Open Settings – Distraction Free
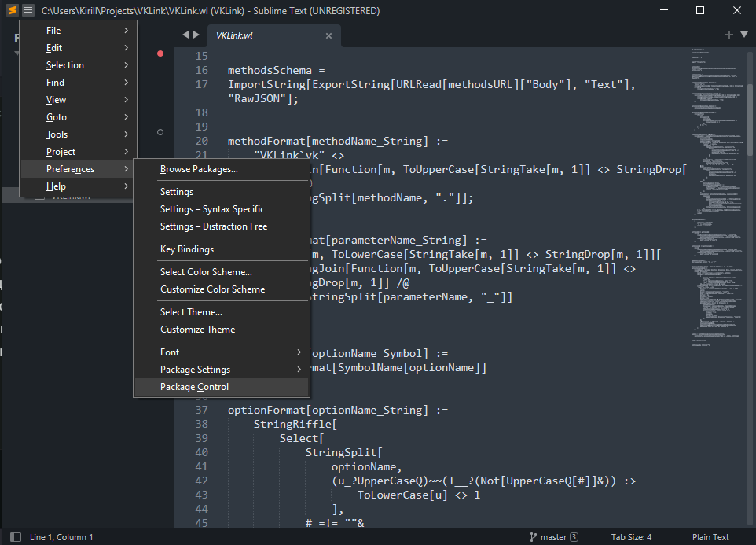The width and height of the screenshot is (756, 545). tap(222, 226)
